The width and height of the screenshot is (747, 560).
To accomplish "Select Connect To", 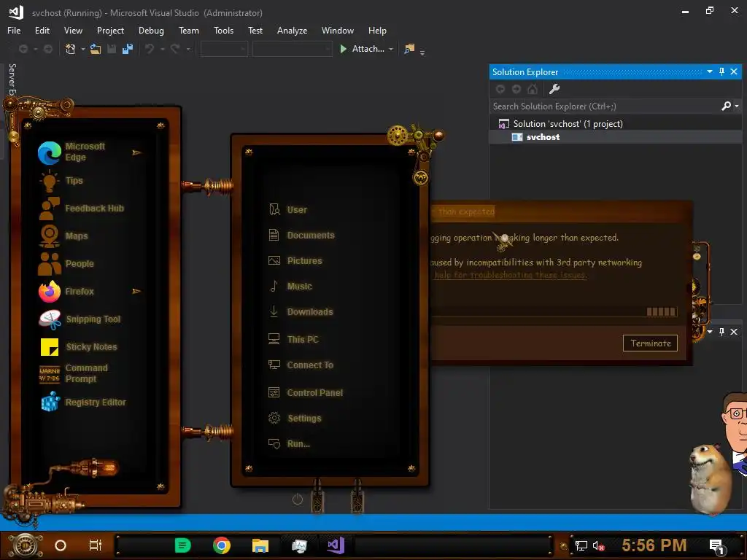I will 301,365.
